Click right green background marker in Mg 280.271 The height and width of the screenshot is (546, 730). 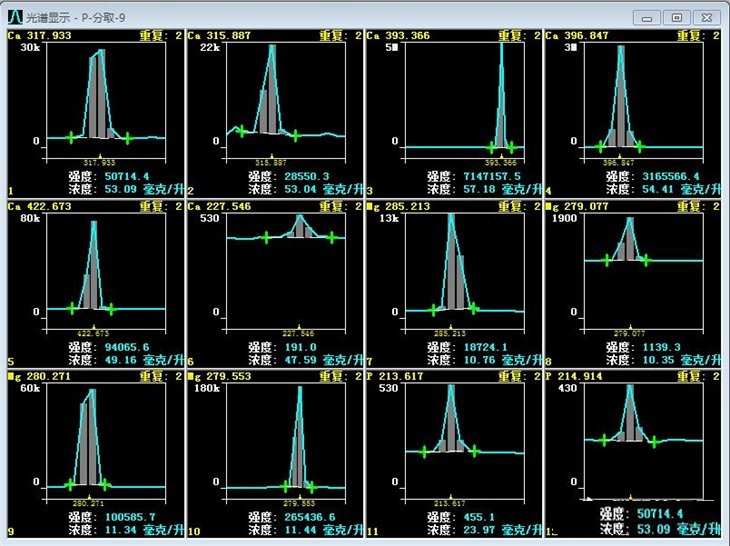tap(105, 485)
